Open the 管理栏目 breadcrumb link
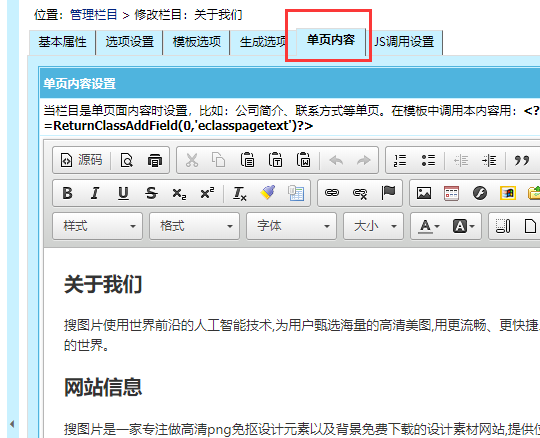 (x=94, y=15)
